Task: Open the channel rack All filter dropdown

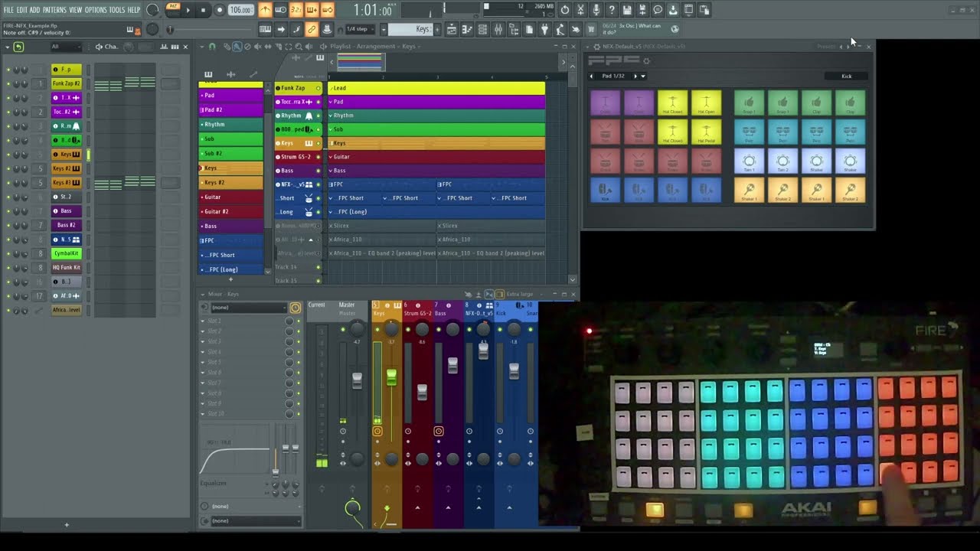Action: point(66,47)
